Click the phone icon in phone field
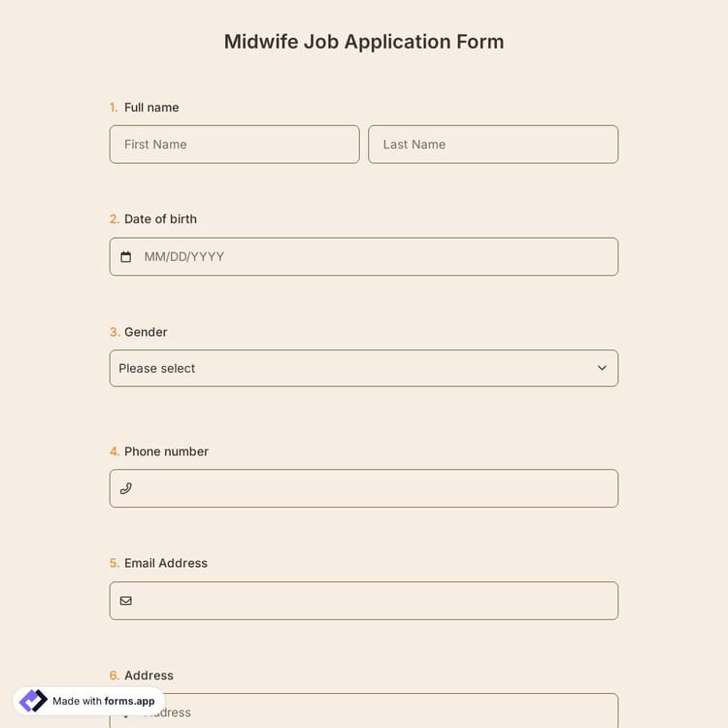This screenshot has height=728, width=728. click(x=125, y=488)
